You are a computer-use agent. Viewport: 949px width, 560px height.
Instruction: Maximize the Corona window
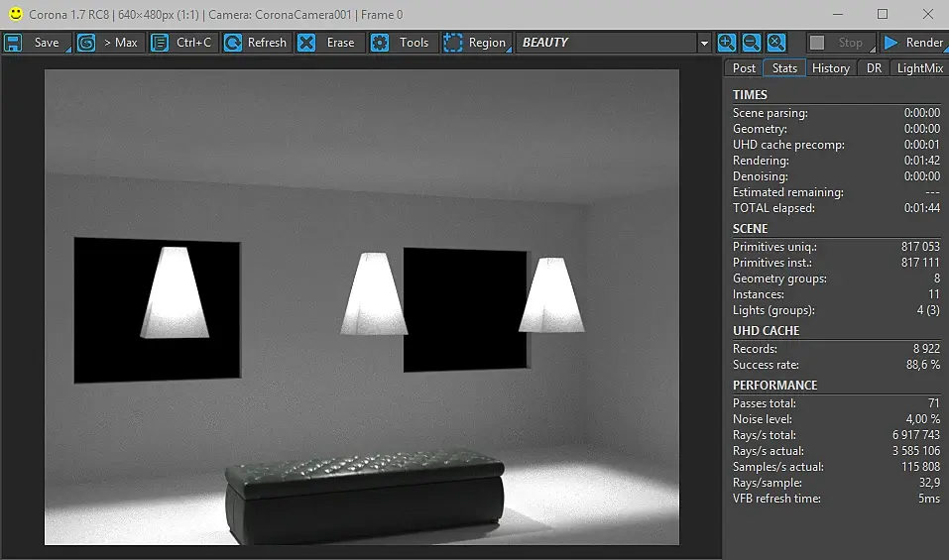pyautogui.click(x=883, y=14)
